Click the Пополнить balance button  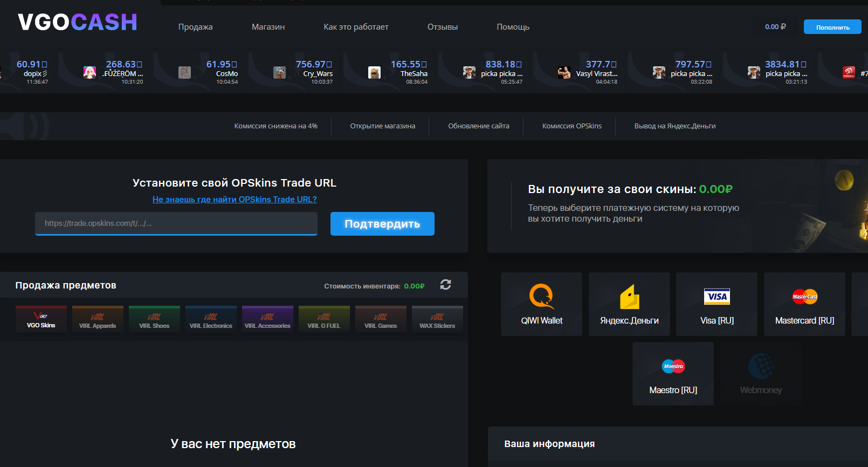pos(832,27)
